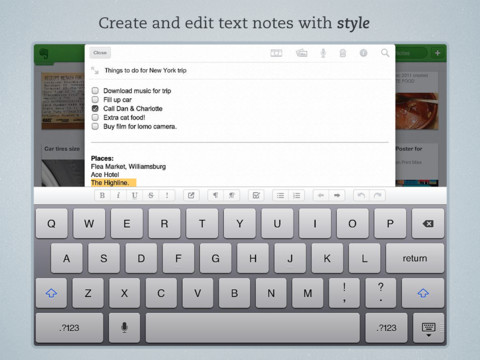Toggle italic formatting in the format bar

tap(118, 195)
